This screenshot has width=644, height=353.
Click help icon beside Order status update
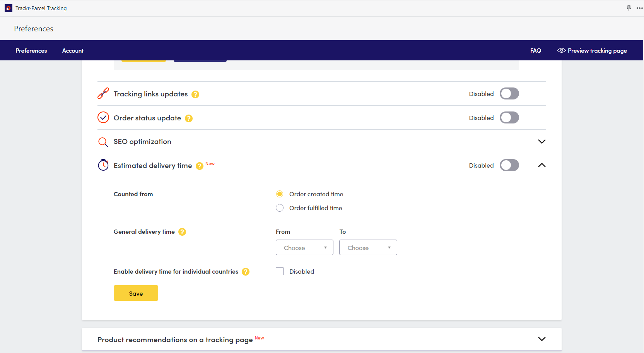[x=189, y=118]
